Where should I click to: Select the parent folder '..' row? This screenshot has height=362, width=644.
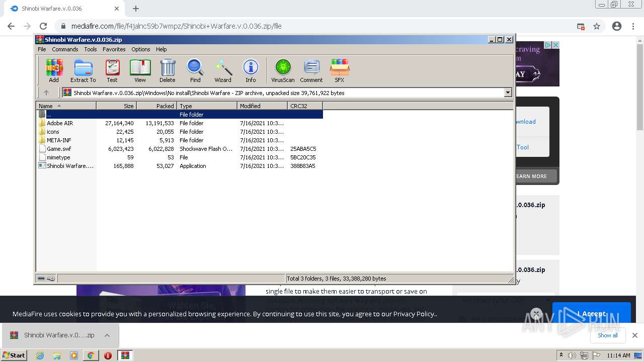point(180,115)
